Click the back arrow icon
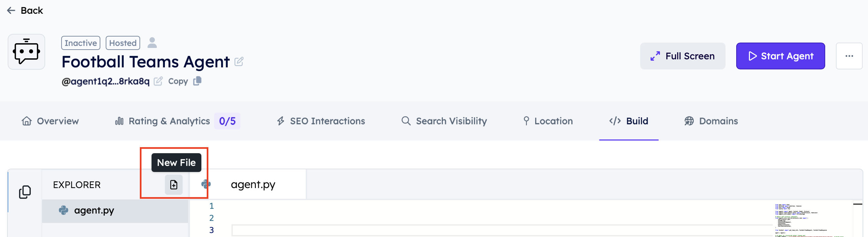868x237 pixels. 11,10
